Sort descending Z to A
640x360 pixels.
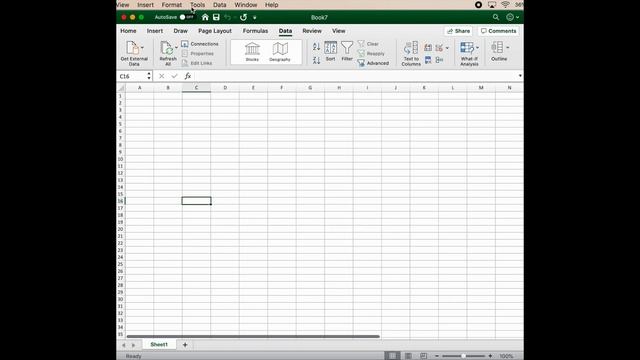316,60
